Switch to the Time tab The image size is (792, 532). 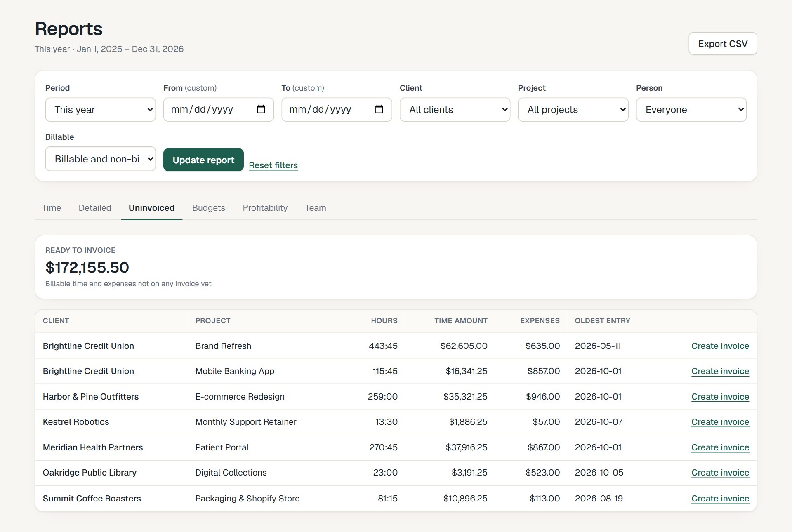(52, 208)
